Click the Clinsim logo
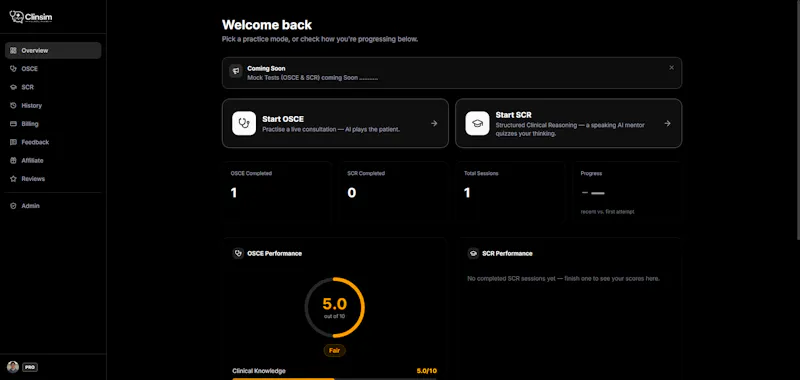The width and height of the screenshot is (800, 380). 31,17
